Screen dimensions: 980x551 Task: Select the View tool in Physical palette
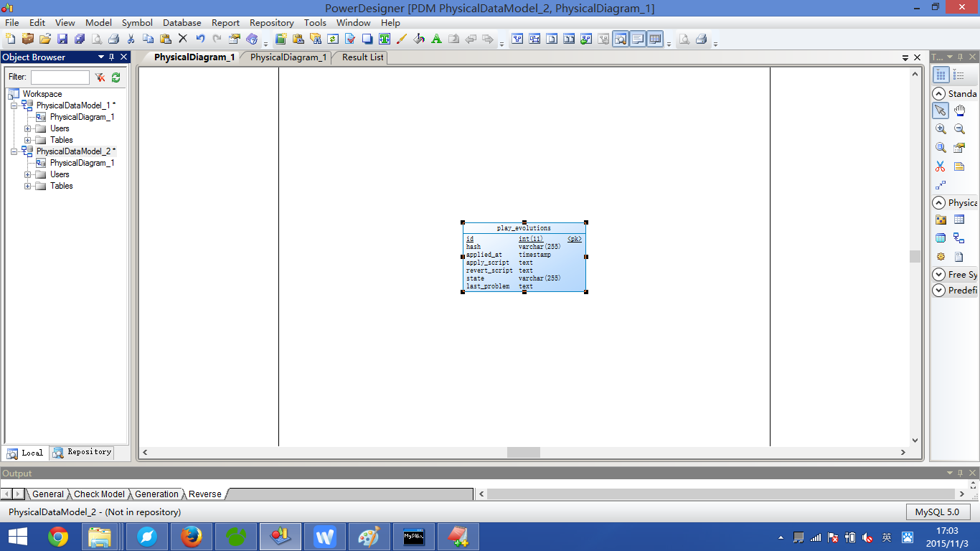tap(941, 238)
